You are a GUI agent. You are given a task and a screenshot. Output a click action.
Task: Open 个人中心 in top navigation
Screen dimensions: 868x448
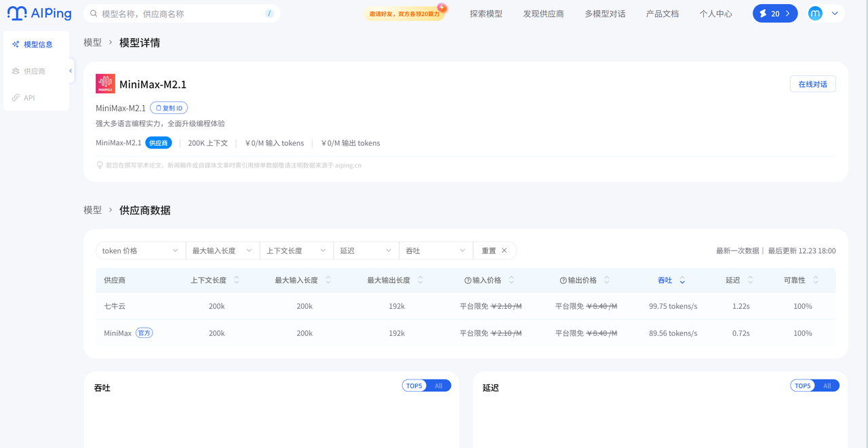point(716,14)
